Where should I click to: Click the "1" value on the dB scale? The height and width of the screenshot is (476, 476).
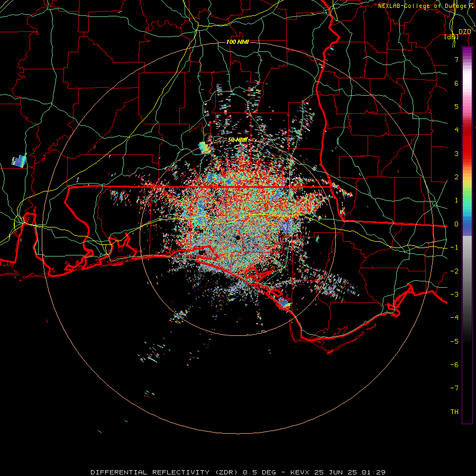(x=456, y=200)
